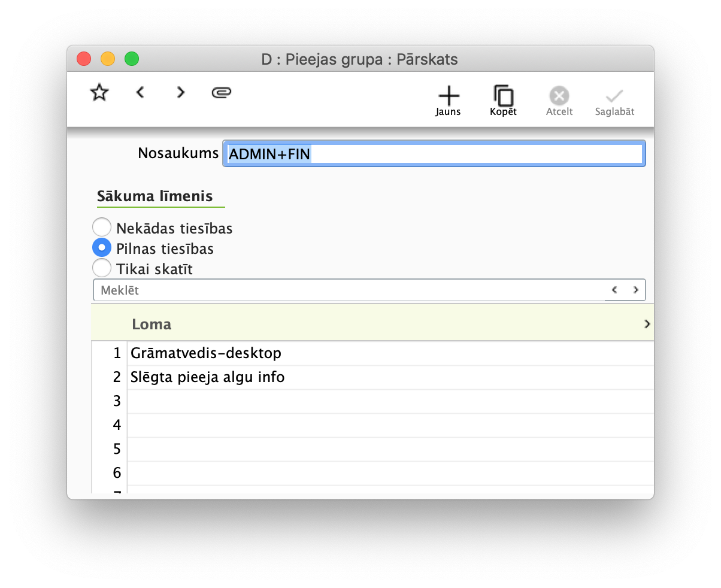
Task: Choose the Tikai skatīt access level
Action: [102, 268]
